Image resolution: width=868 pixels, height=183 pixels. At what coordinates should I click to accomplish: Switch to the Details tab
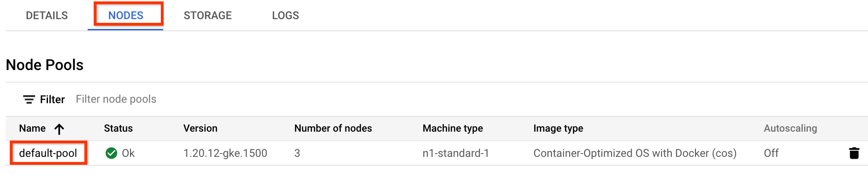point(47,15)
